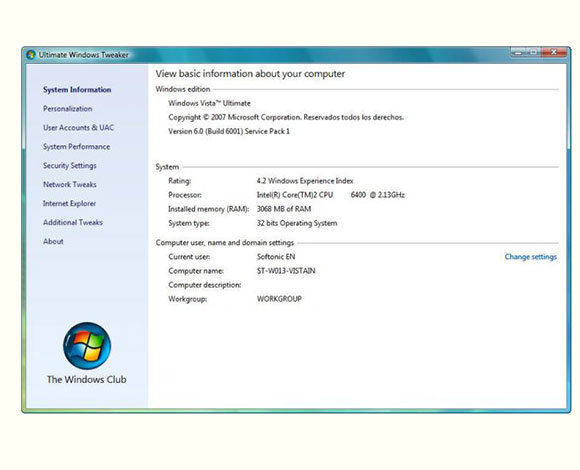The height and width of the screenshot is (470, 580).
Task: Click the Processor label
Action: 185,195
